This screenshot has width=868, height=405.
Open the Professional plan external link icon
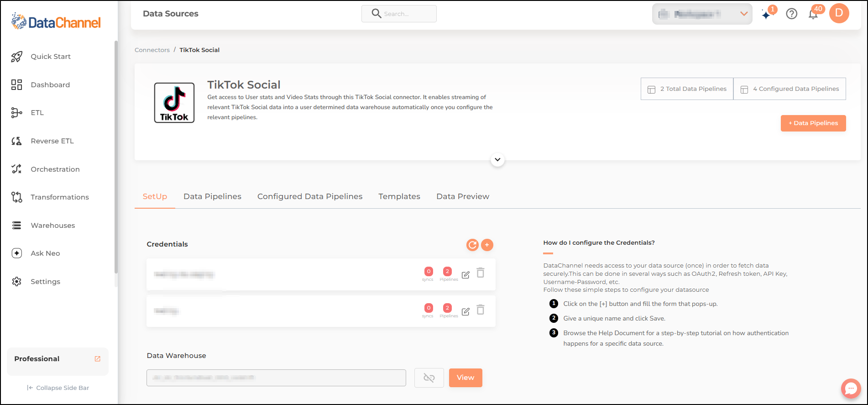pos(97,359)
